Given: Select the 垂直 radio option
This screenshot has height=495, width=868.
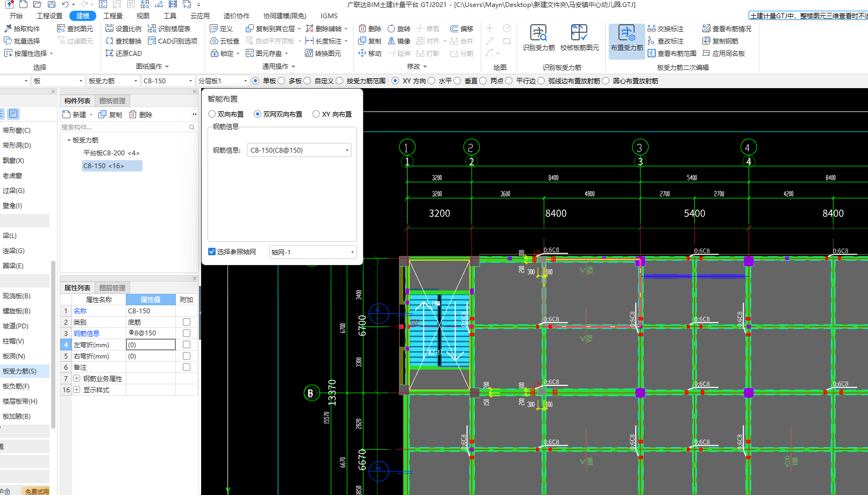Looking at the screenshot, I should (466, 81).
